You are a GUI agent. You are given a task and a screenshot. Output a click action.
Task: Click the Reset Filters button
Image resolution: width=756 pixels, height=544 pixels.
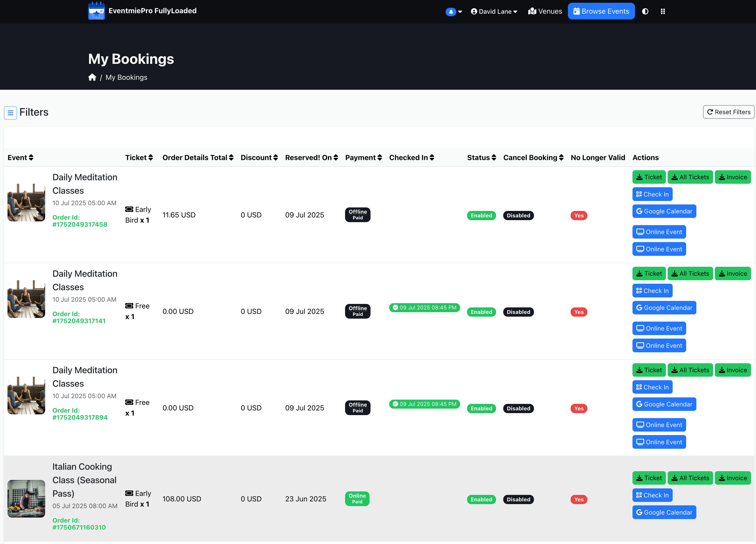point(728,112)
